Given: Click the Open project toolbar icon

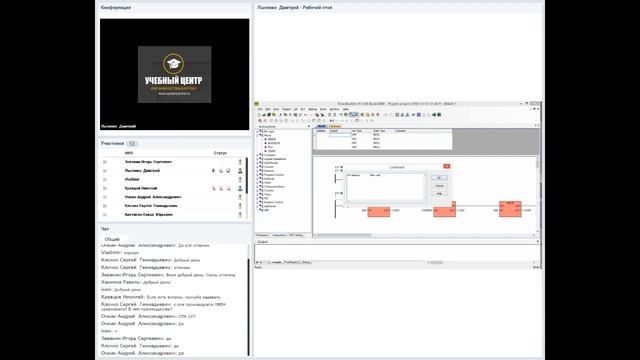Looking at the screenshot, I should tap(264, 115).
